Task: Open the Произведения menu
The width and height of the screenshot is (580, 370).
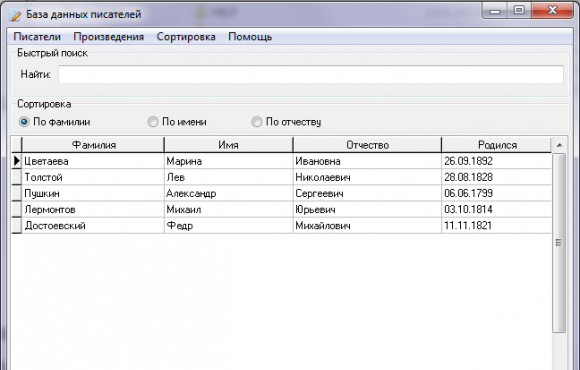Action: pyautogui.click(x=108, y=37)
